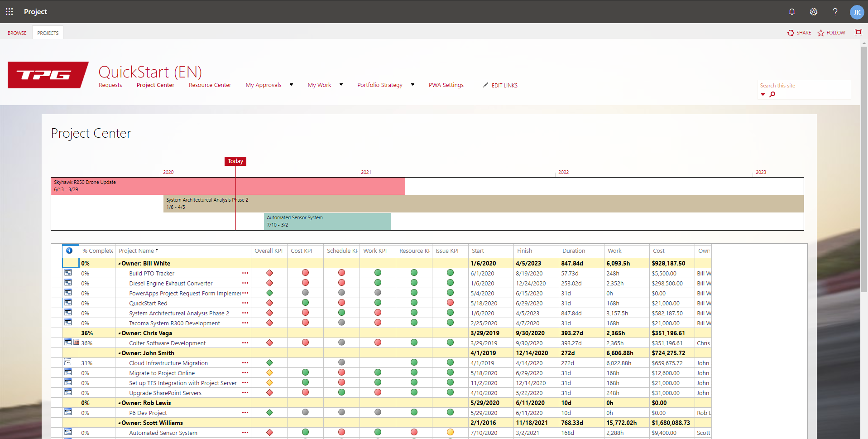The image size is (868, 439).
Task: Open the Resource Center link
Action: click(x=210, y=85)
